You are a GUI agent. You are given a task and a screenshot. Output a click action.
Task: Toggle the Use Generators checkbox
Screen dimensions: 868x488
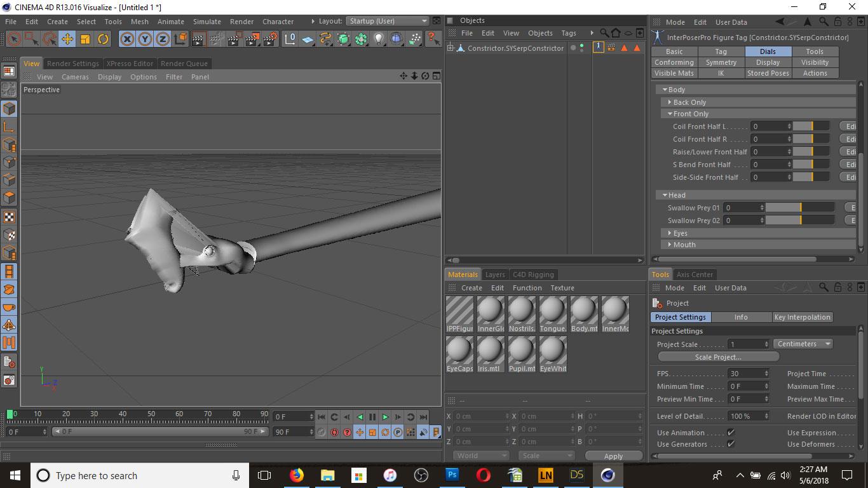tap(731, 444)
